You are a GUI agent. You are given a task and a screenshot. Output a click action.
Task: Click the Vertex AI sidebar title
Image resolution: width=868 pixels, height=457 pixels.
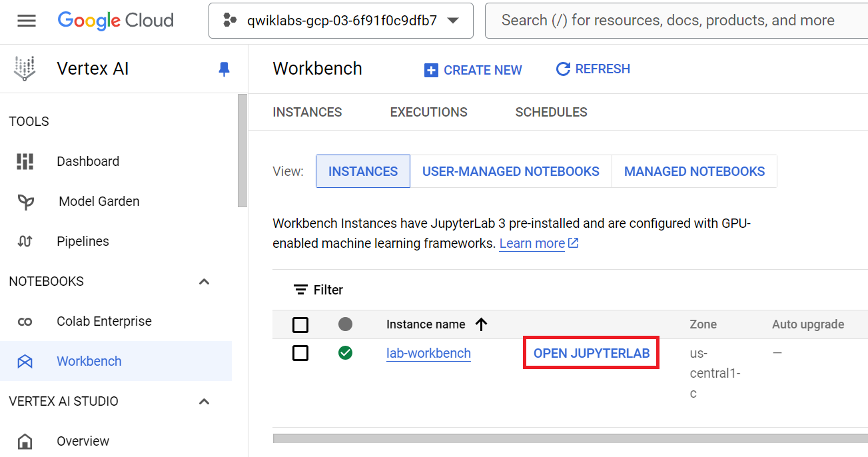(x=93, y=69)
